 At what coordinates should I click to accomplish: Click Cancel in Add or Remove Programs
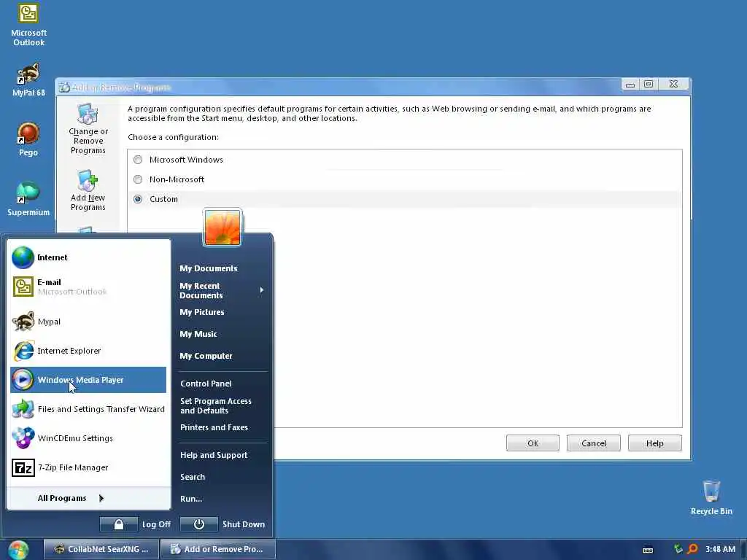click(594, 443)
